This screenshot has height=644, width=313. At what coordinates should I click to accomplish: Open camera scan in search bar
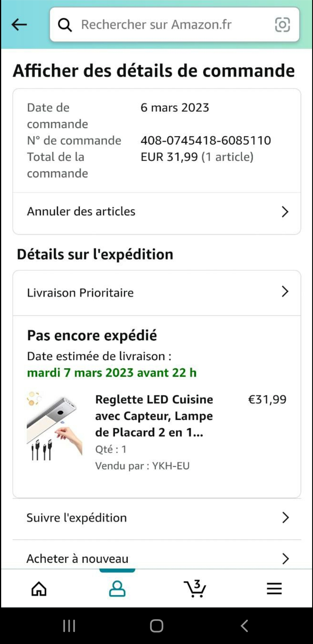click(282, 25)
